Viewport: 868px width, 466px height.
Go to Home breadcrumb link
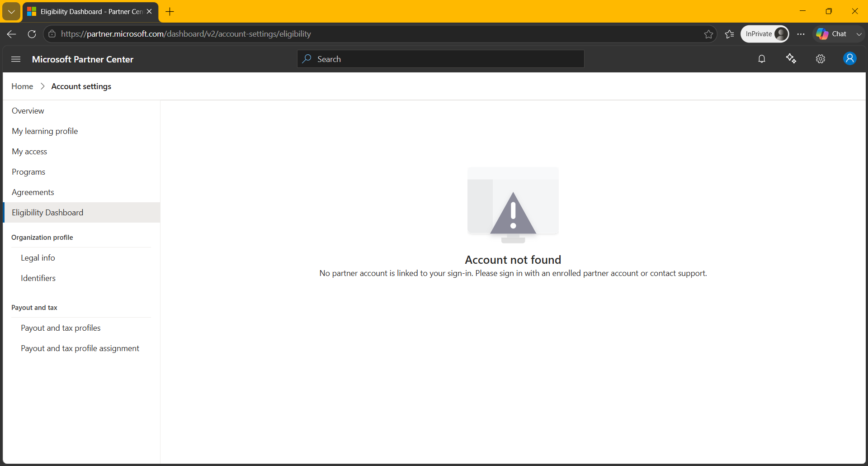22,86
